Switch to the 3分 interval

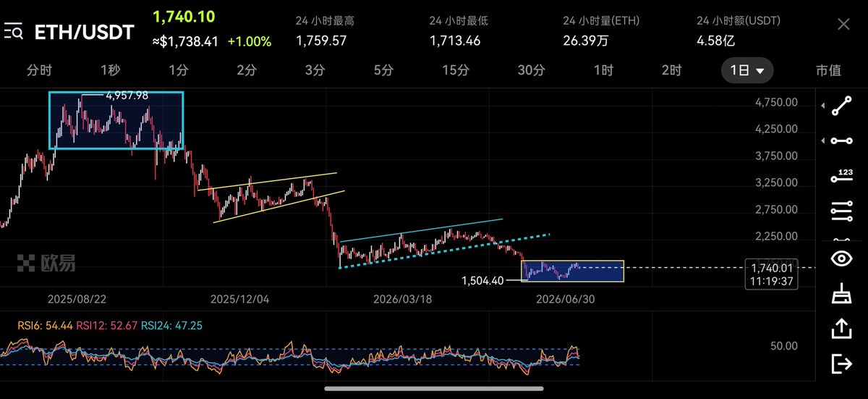click(x=315, y=70)
